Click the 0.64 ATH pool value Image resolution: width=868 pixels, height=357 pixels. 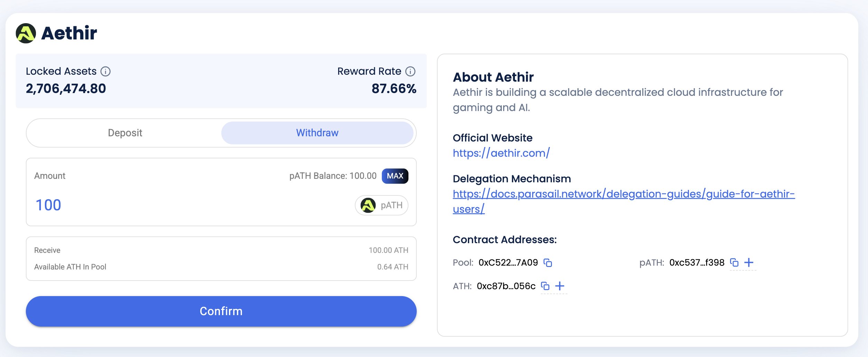393,267
